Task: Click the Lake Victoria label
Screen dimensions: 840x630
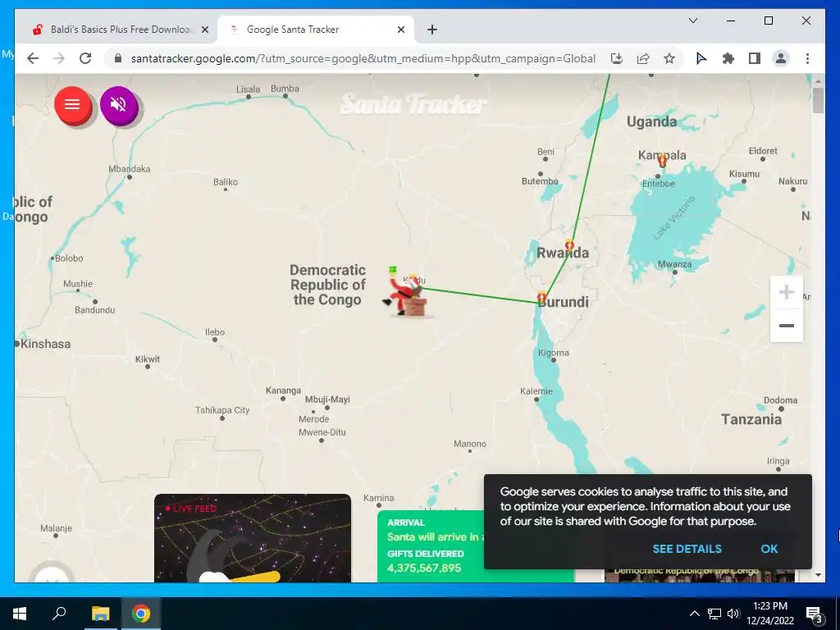Action: (x=674, y=217)
